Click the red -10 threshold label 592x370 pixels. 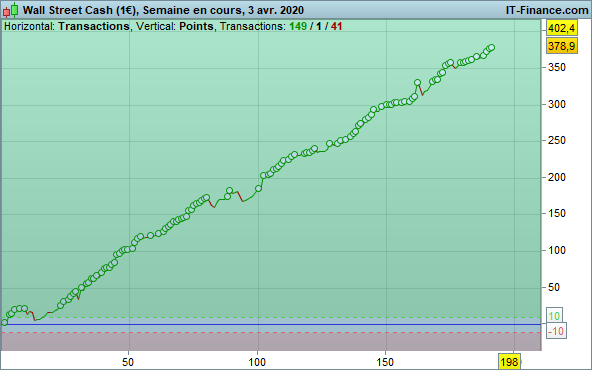click(x=556, y=331)
